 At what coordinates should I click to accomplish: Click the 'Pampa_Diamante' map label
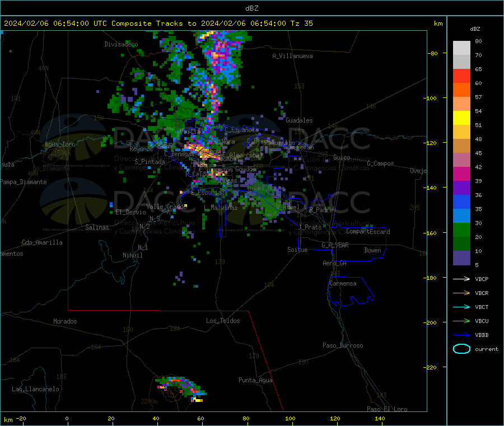23,182
